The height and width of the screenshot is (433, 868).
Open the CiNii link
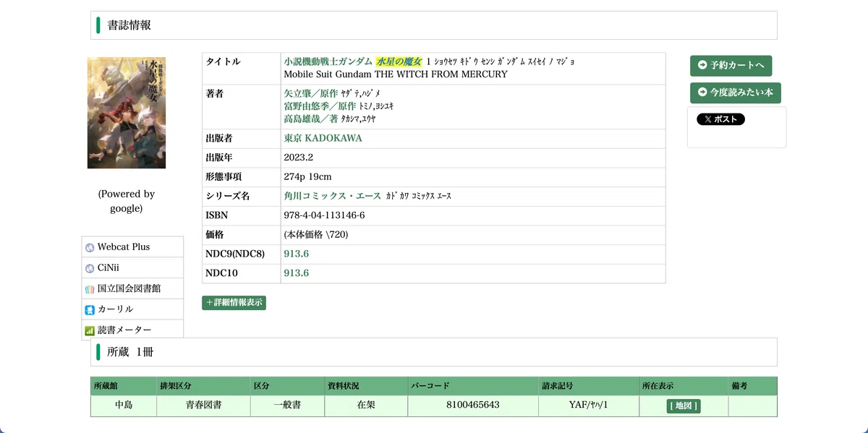(109, 268)
